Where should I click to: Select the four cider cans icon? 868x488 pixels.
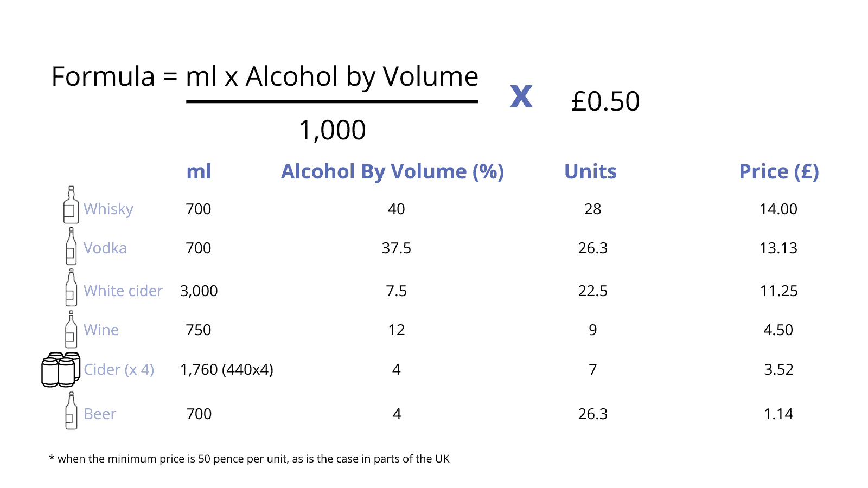pos(61,369)
